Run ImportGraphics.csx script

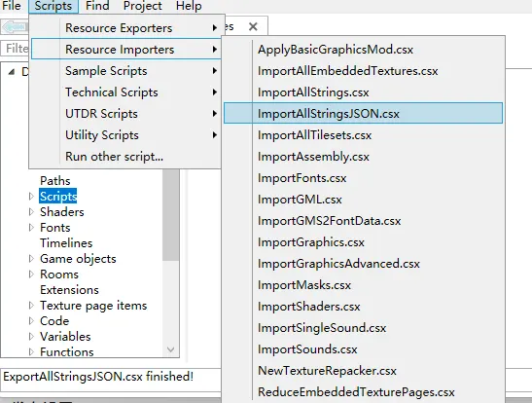coord(363,242)
